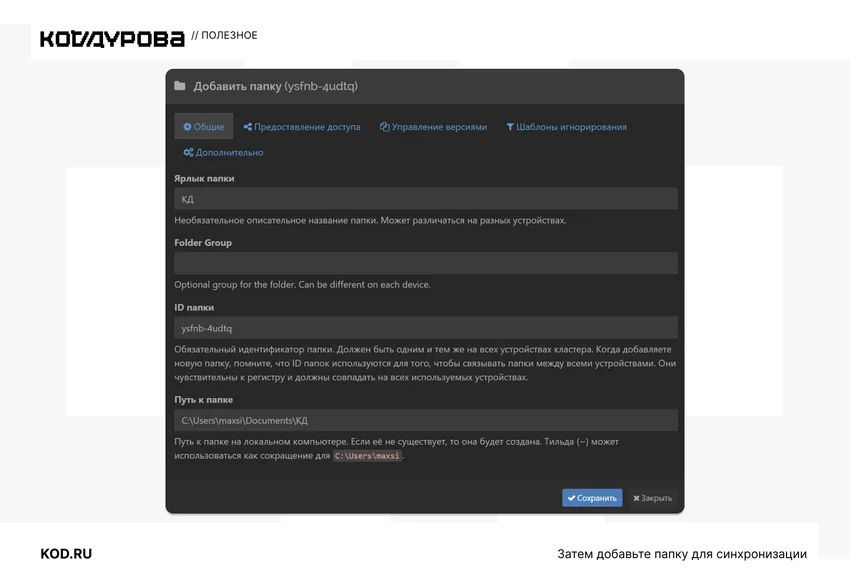
Task: Click the KOD.RU text
Action: (66, 554)
